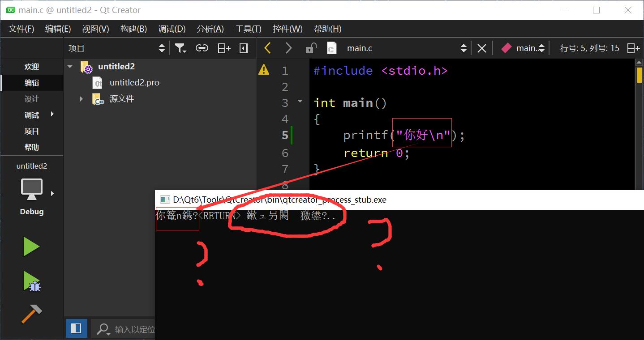The image size is (644, 340).
Task: Run the project with the green play button
Action: [x=31, y=246]
